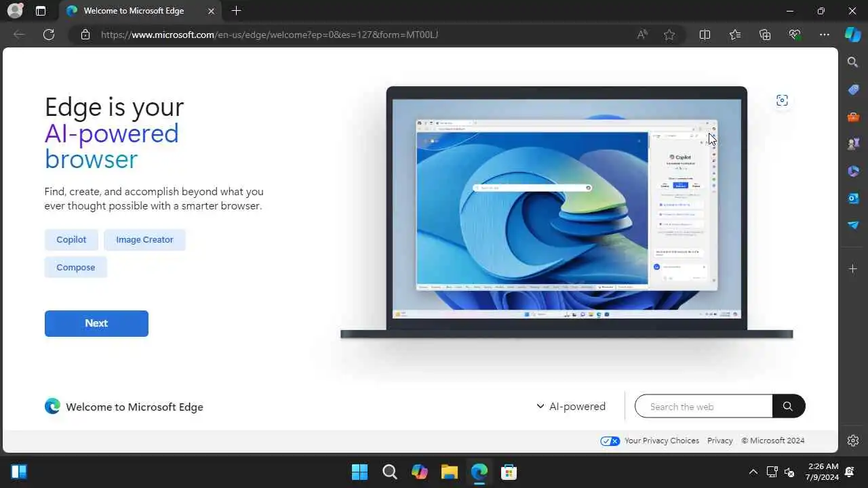This screenshot has height=488, width=868.
Task: Select the Copilot feature chip
Action: pos(71,240)
